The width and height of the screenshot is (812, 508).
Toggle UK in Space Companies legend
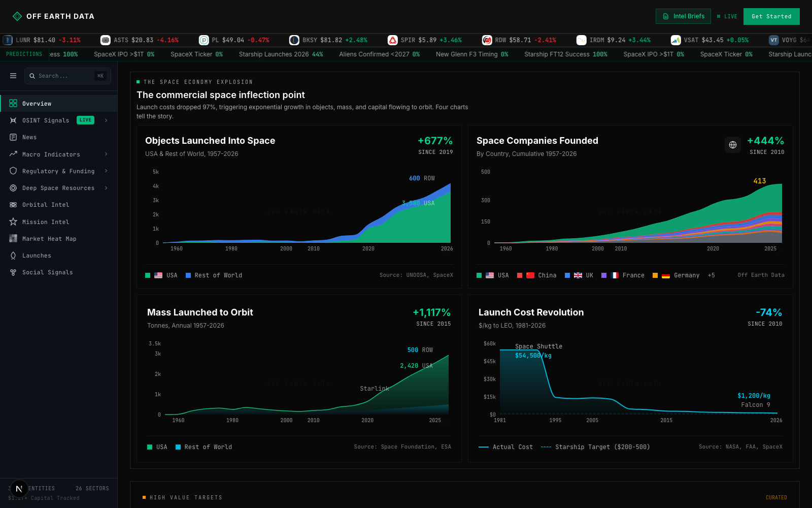click(x=579, y=275)
